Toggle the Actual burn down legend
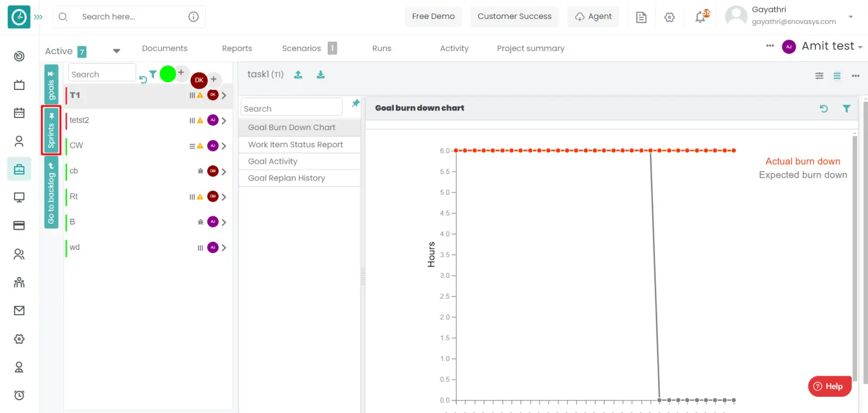This screenshot has width=868, height=413. pyautogui.click(x=802, y=162)
